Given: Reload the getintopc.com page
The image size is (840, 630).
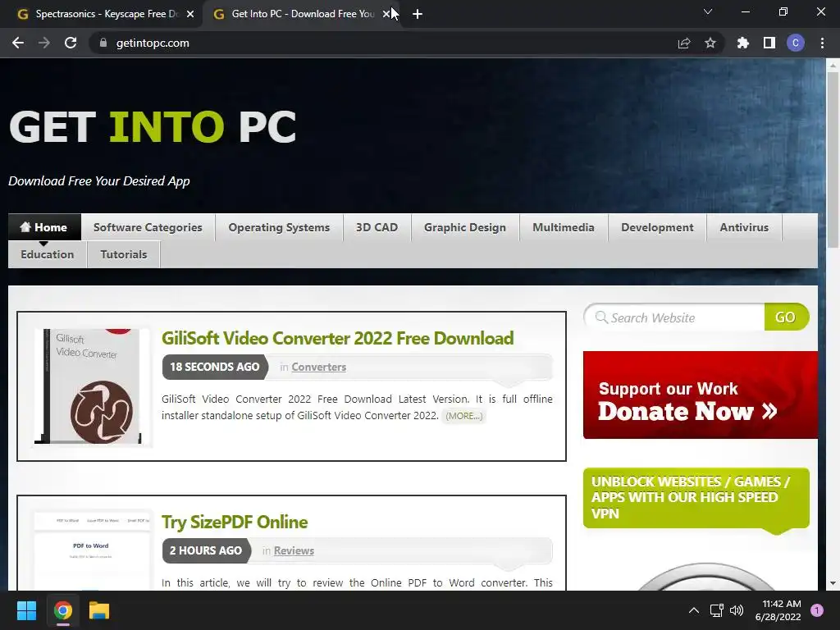Looking at the screenshot, I should (x=71, y=43).
